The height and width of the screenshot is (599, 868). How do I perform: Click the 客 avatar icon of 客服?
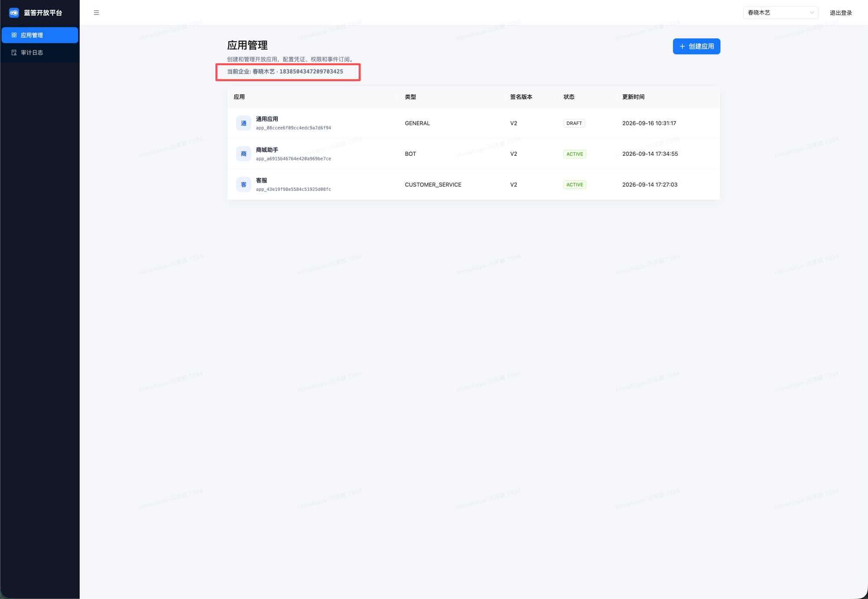(x=243, y=184)
